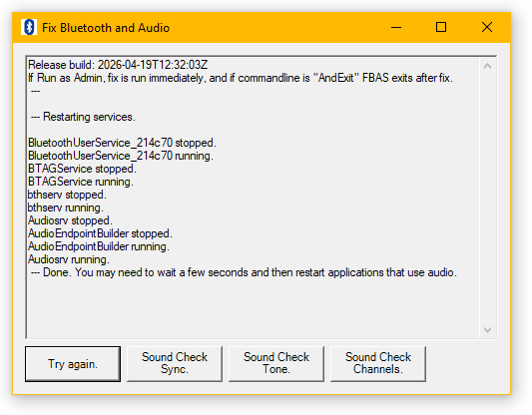
Task: Click 'AudioEndpointBuilder running.' log line
Action: [x=99, y=246]
